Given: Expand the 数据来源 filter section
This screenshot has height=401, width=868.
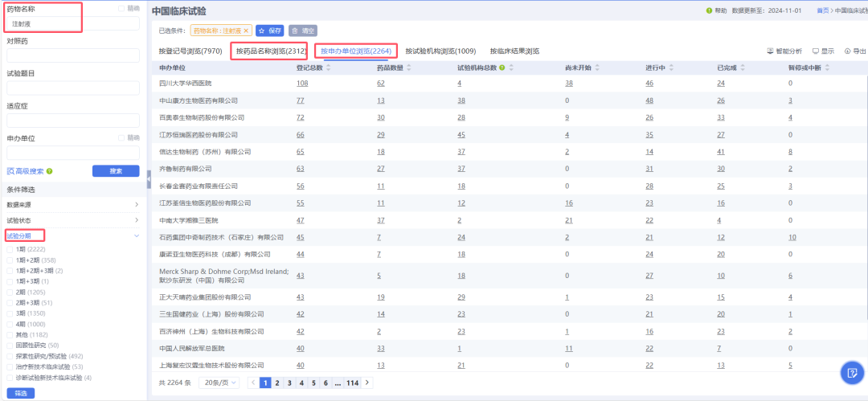Looking at the screenshot, I should tap(136, 204).
